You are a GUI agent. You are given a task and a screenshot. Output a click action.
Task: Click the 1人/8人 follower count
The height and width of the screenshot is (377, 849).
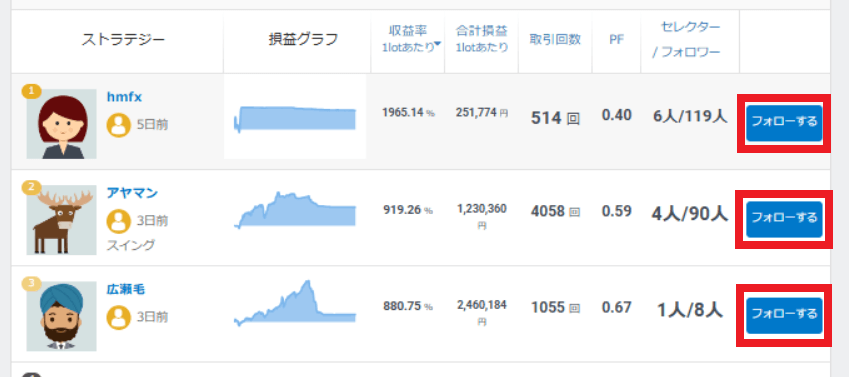[x=690, y=310]
